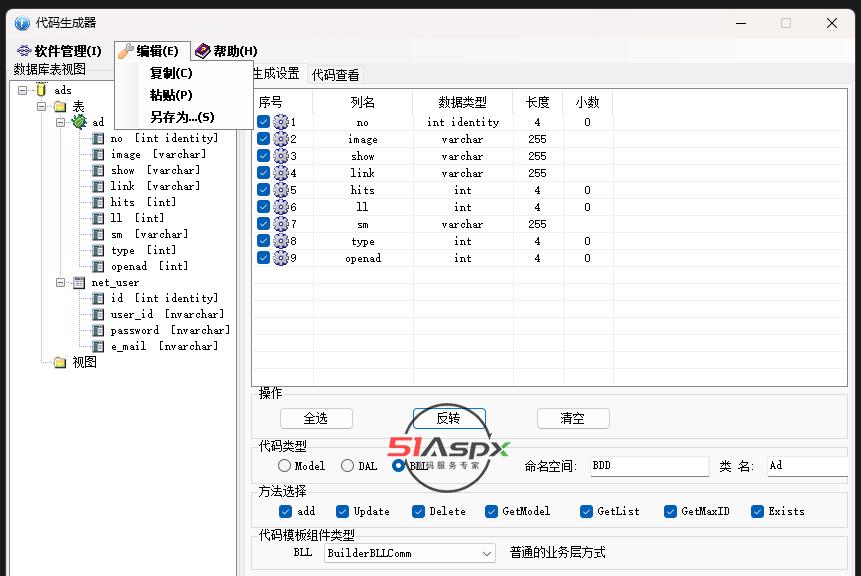Click column icon beside show [varchar]
The image size is (861, 576).
point(98,170)
